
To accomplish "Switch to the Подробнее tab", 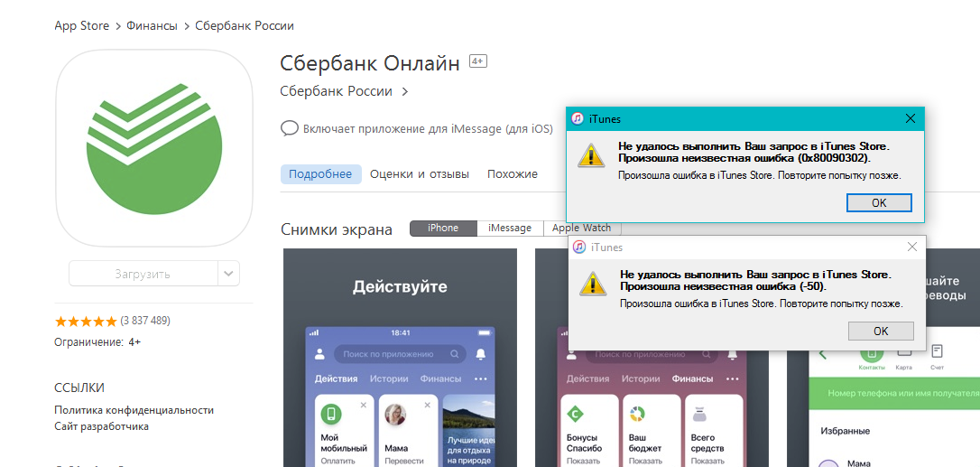I will point(320,174).
